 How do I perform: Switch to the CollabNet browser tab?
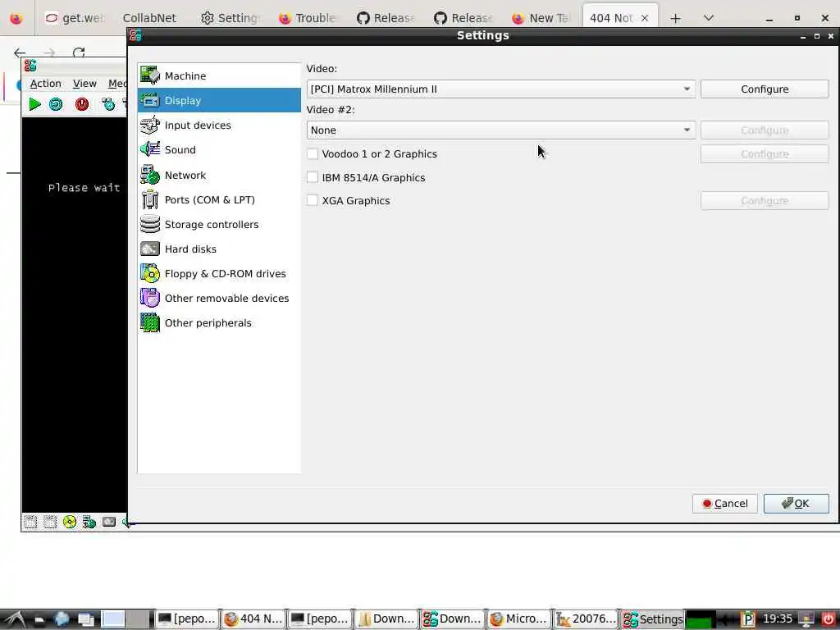tap(149, 18)
